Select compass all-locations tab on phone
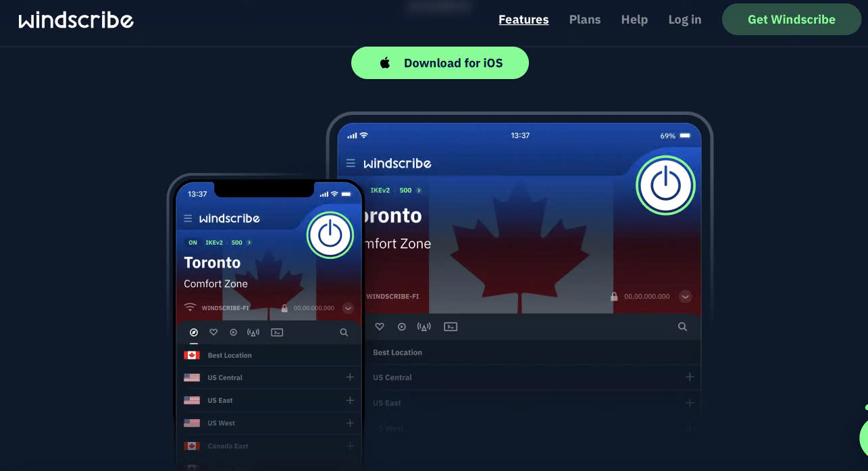Image resolution: width=868 pixels, height=471 pixels. [x=194, y=332]
